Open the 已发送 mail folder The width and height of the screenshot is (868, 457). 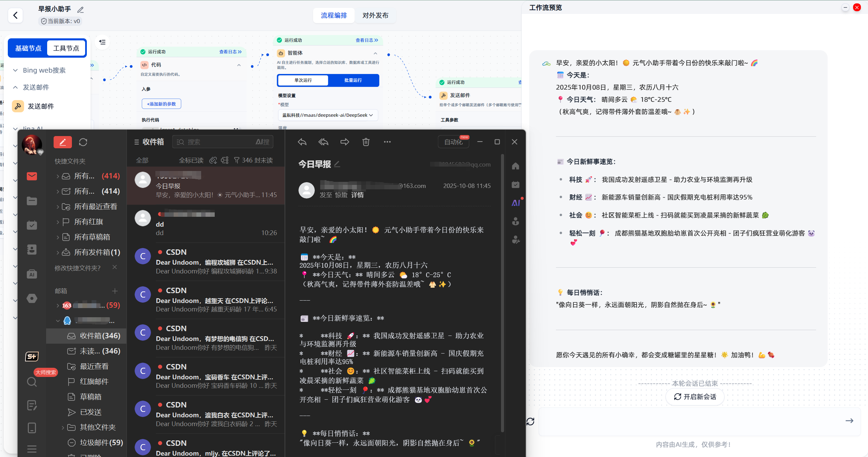91,412
